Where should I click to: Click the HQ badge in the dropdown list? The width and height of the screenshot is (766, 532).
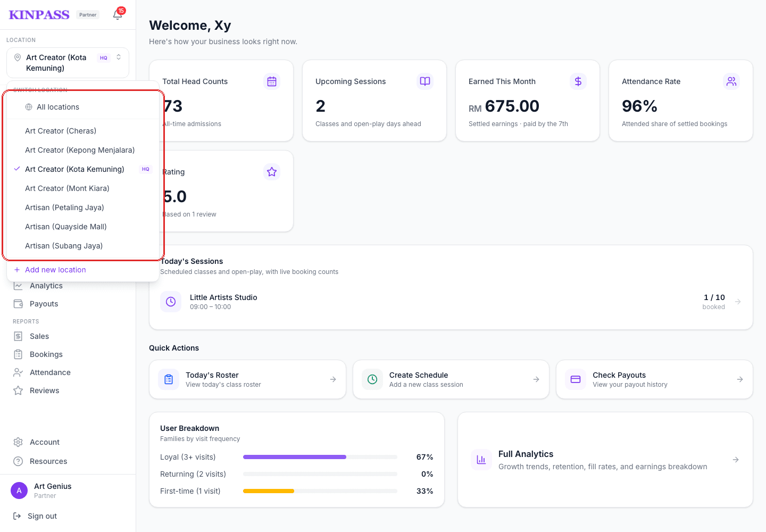click(x=146, y=169)
